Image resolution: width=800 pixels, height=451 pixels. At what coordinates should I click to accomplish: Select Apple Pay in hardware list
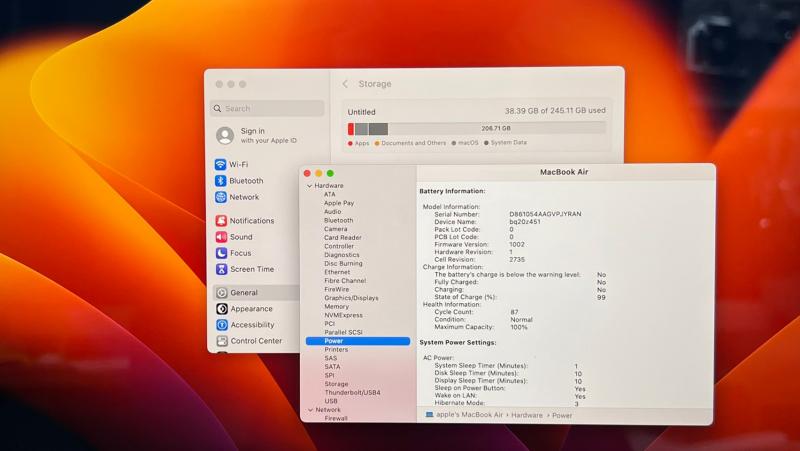(339, 203)
